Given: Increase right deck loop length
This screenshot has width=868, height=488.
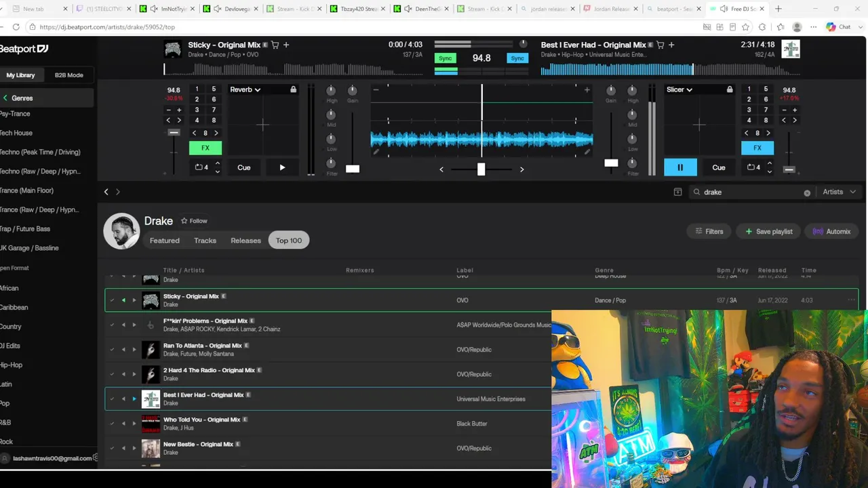Looking at the screenshot, I should click(x=769, y=163).
